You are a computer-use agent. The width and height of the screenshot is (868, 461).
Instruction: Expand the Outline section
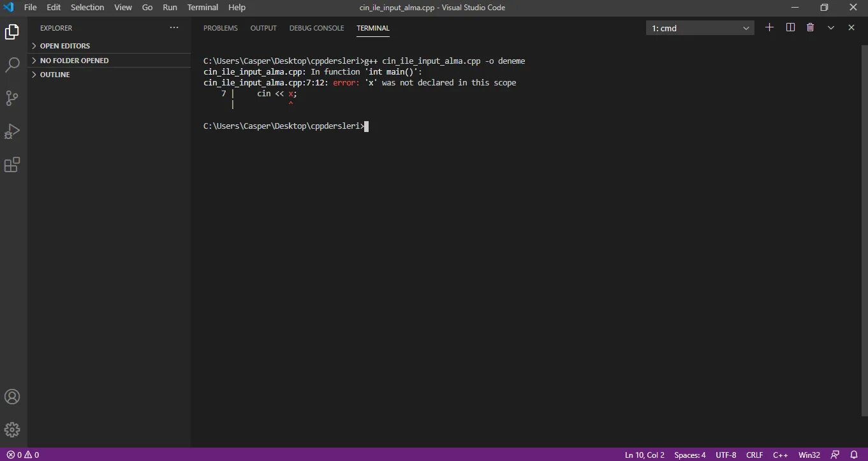pyautogui.click(x=110, y=75)
